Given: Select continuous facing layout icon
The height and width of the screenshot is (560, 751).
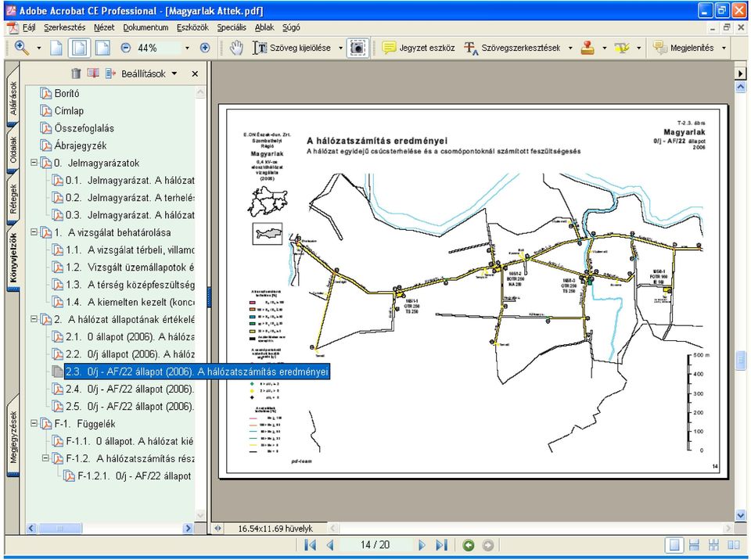Looking at the screenshot, I should (x=713, y=545).
